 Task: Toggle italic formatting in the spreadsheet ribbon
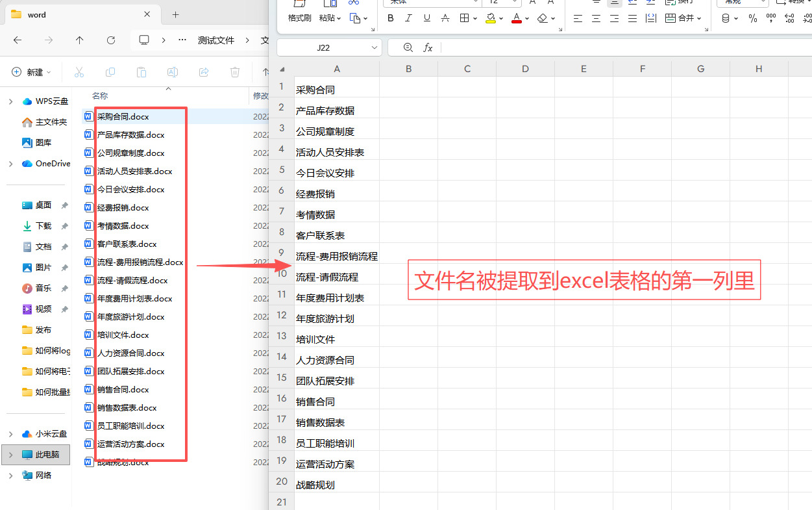[408, 18]
